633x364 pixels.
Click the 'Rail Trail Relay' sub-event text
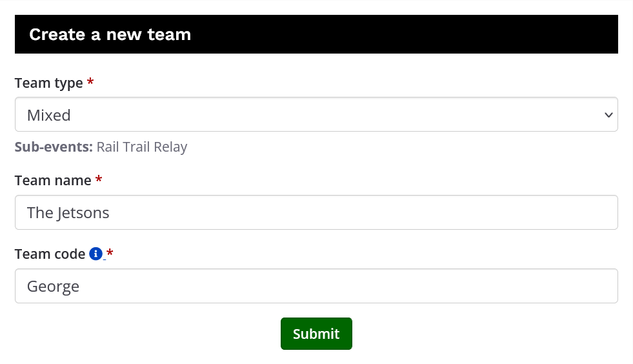[142, 147]
